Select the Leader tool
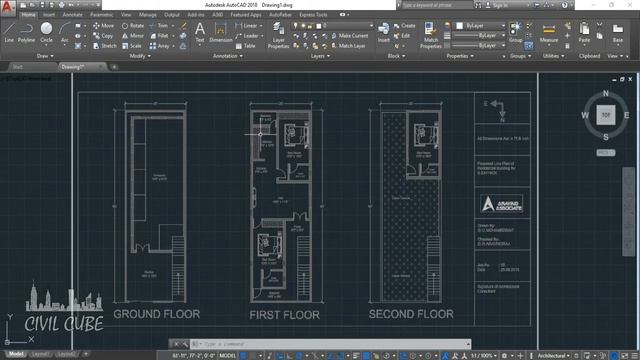Viewport: 640px width, 360px height. click(x=247, y=36)
